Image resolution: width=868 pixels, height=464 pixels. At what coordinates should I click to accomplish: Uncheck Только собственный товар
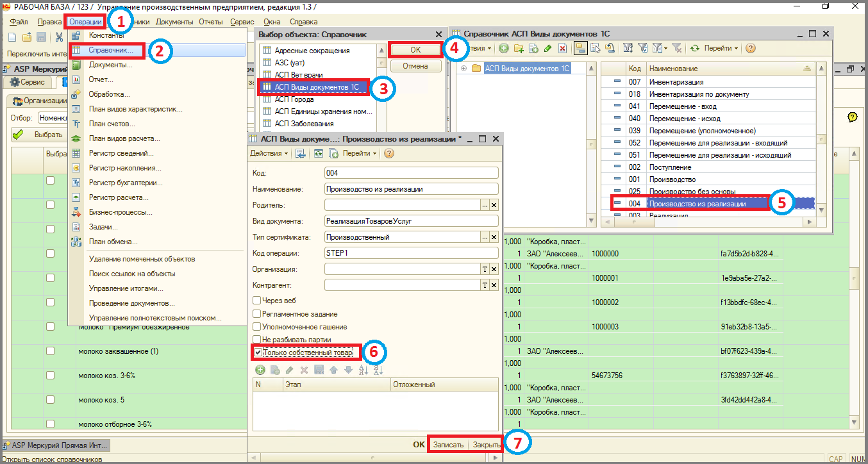pyautogui.click(x=258, y=352)
